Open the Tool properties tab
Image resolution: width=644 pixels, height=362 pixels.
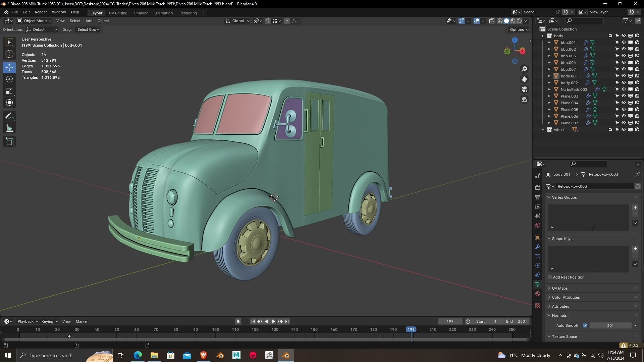tap(538, 176)
